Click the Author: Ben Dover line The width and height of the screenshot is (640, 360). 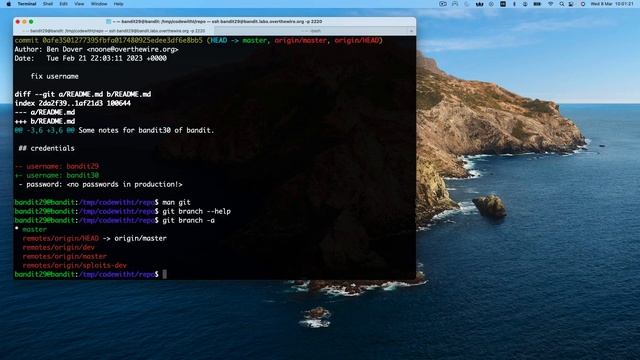96,49
